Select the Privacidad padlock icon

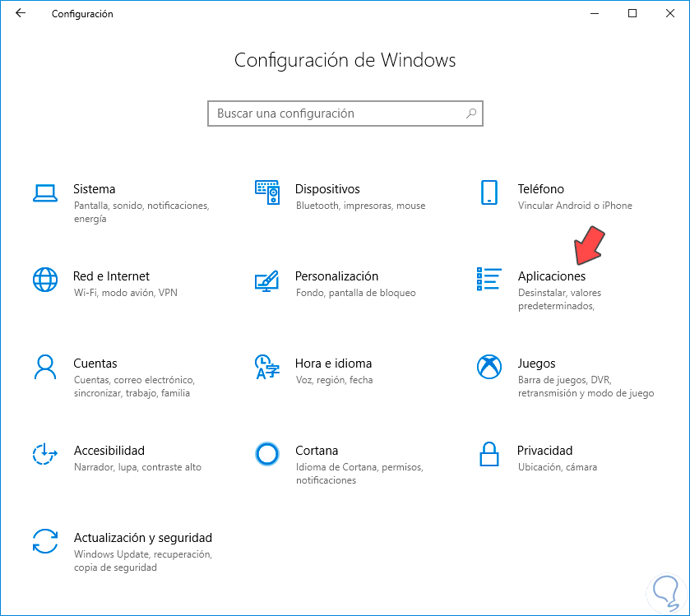pyautogui.click(x=489, y=454)
